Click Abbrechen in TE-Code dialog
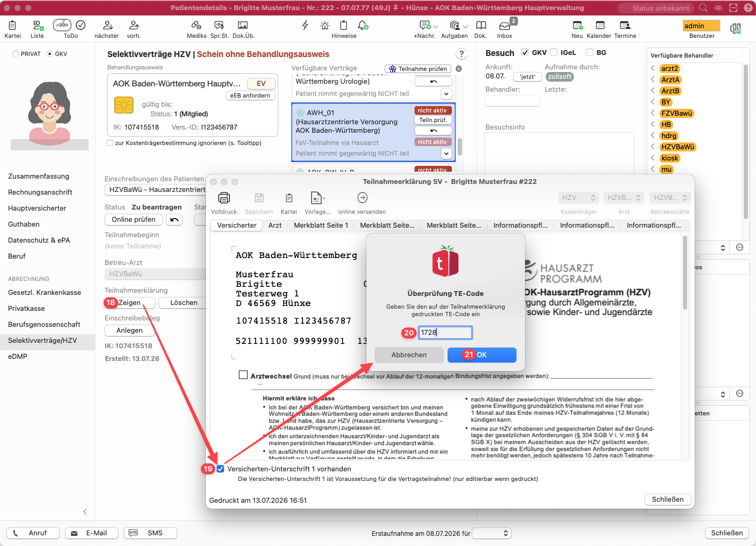Screen dimensions: 756x546 (409, 355)
